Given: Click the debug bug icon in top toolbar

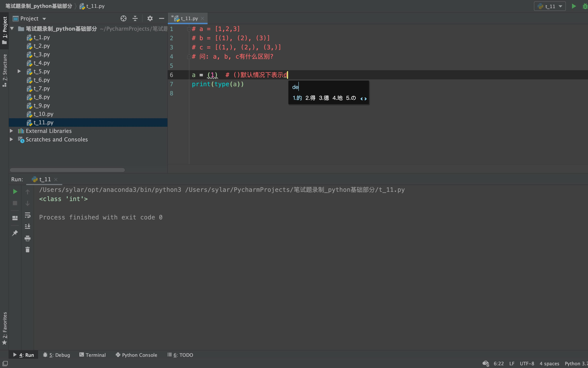Looking at the screenshot, I should pyautogui.click(x=585, y=6).
